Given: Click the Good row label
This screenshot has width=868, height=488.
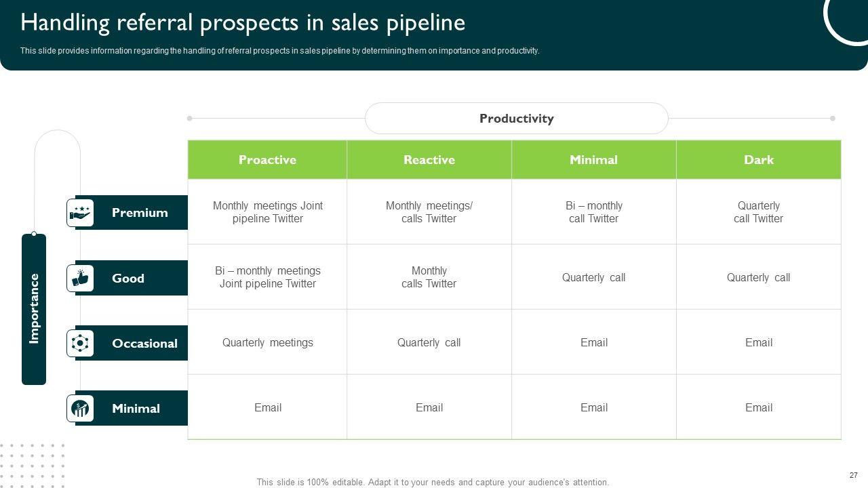Looking at the screenshot, I should pos(128,278).
